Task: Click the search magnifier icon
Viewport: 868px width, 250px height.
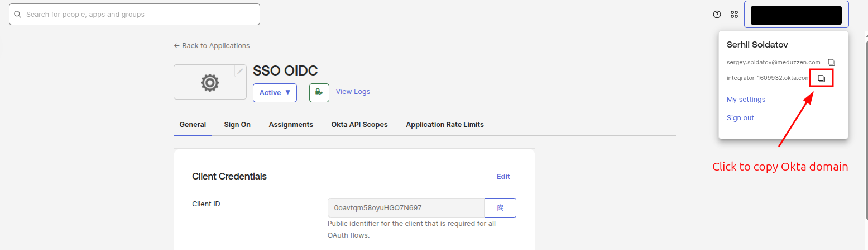Action: [x=17, y=15]
